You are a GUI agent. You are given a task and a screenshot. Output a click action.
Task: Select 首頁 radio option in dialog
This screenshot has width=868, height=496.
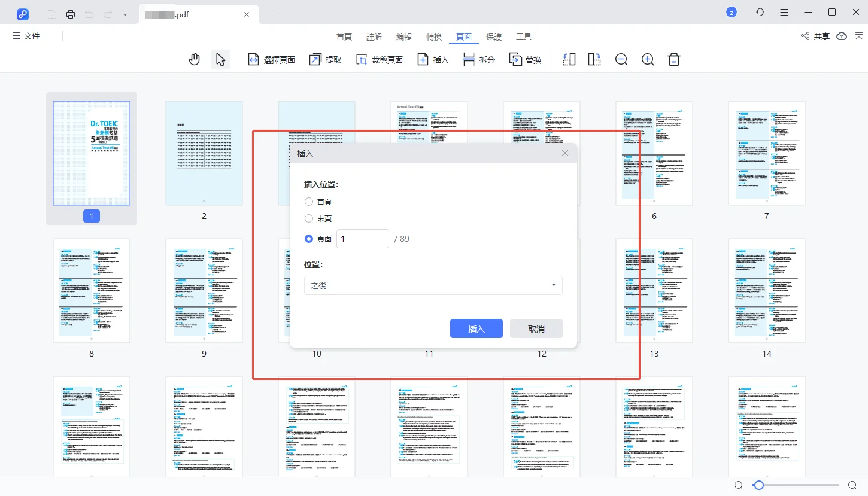[x=309, y=202]
